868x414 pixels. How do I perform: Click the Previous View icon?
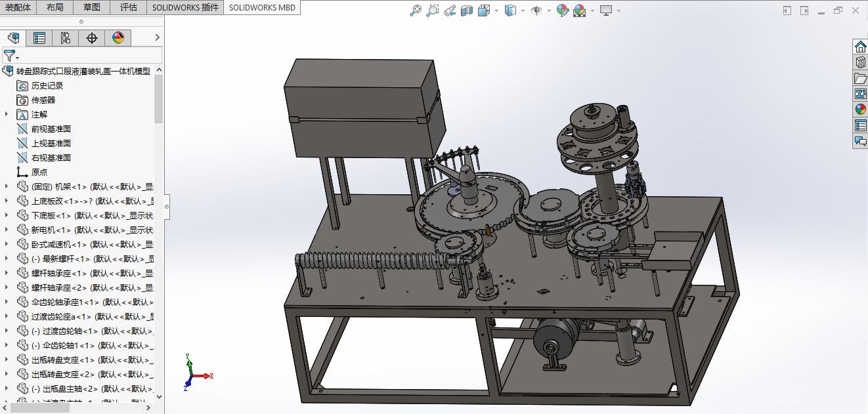coord(450,10)
